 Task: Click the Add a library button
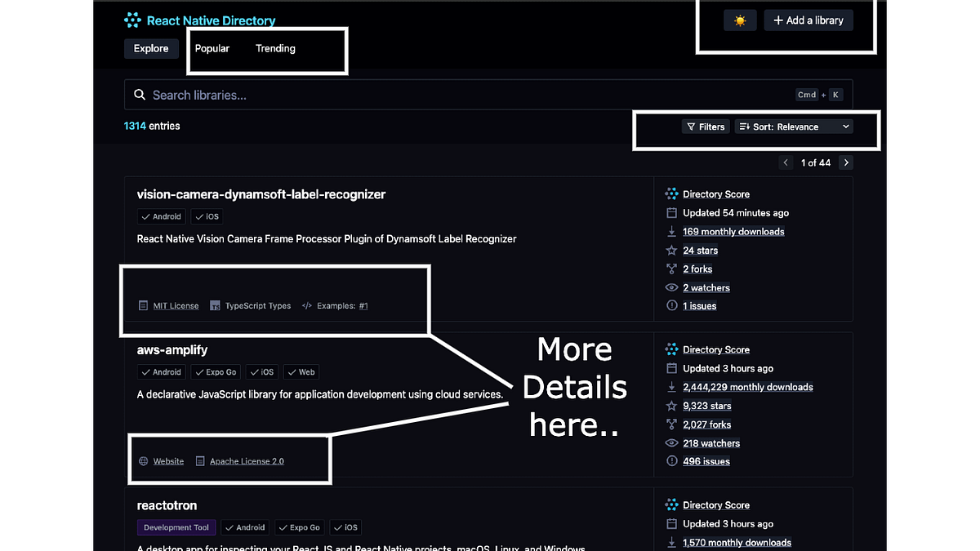tap(808, 20)
